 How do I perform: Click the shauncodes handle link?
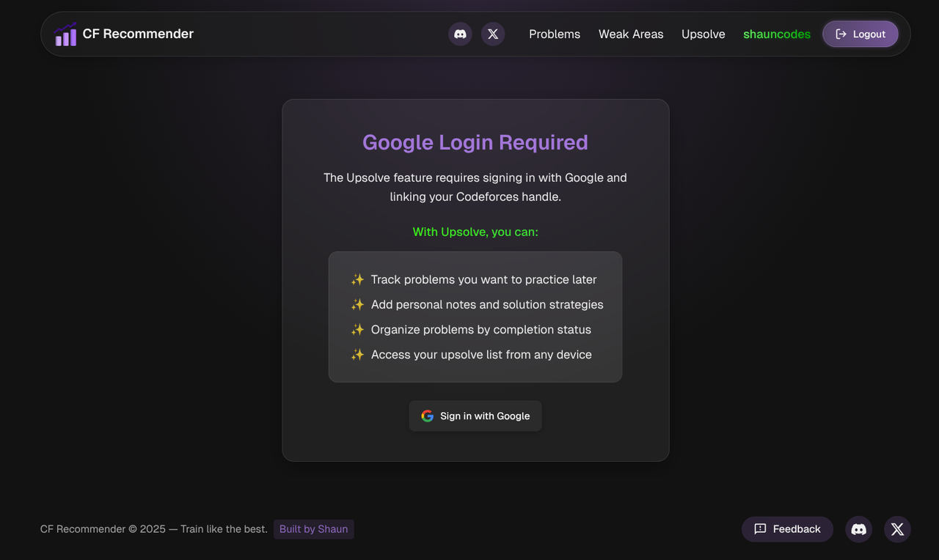[776, 34]
